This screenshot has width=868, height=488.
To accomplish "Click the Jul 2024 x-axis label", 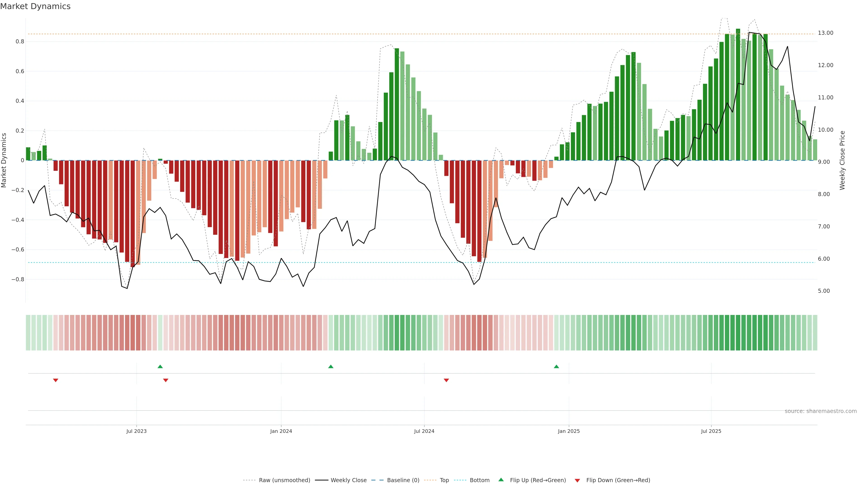I will pos(424,431).
